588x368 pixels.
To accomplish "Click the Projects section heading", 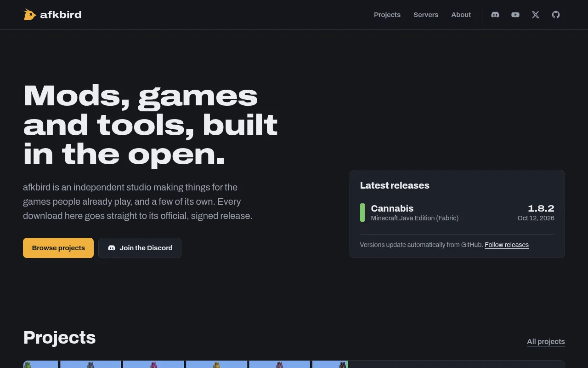I will pyautogui.click(x=59, y=338).
